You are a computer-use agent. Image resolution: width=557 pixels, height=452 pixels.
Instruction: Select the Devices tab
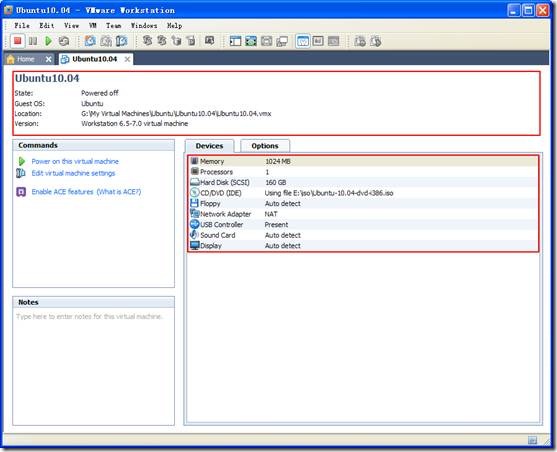point(209,146)
